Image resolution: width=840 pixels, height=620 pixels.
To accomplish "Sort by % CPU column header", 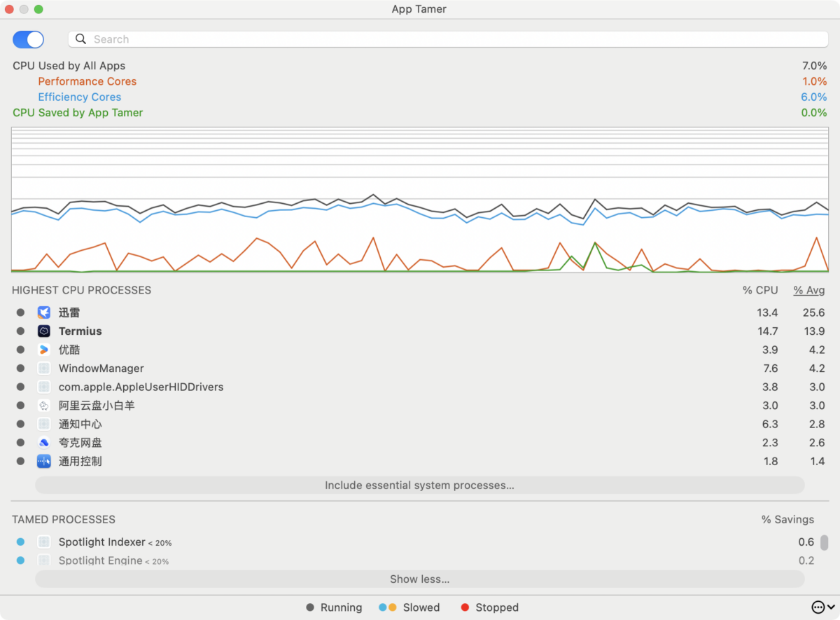I will (x=760, y=290).
